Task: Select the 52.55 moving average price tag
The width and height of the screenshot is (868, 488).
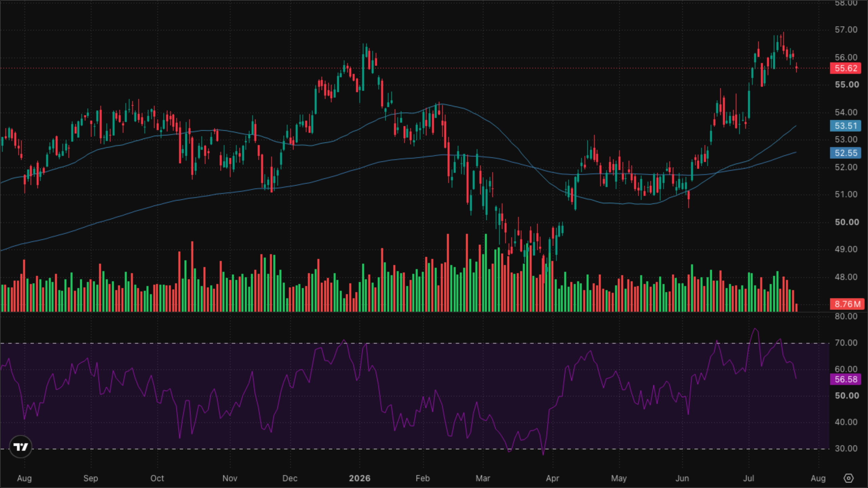Action: pyautogui.click(x=846, y=153)
